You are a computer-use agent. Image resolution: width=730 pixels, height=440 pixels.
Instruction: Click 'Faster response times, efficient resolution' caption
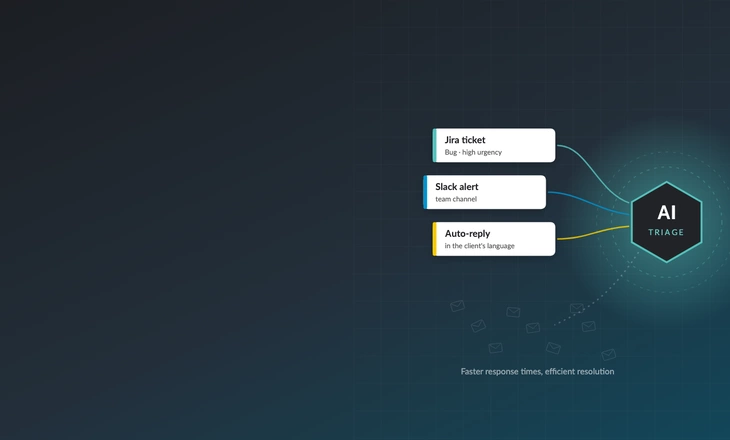[x=537, y=371]
